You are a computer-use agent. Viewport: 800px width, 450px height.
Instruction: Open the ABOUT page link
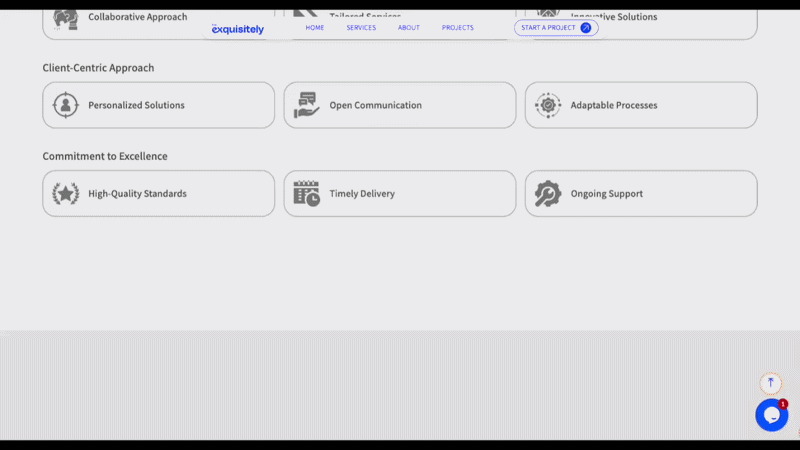[409, 28]
